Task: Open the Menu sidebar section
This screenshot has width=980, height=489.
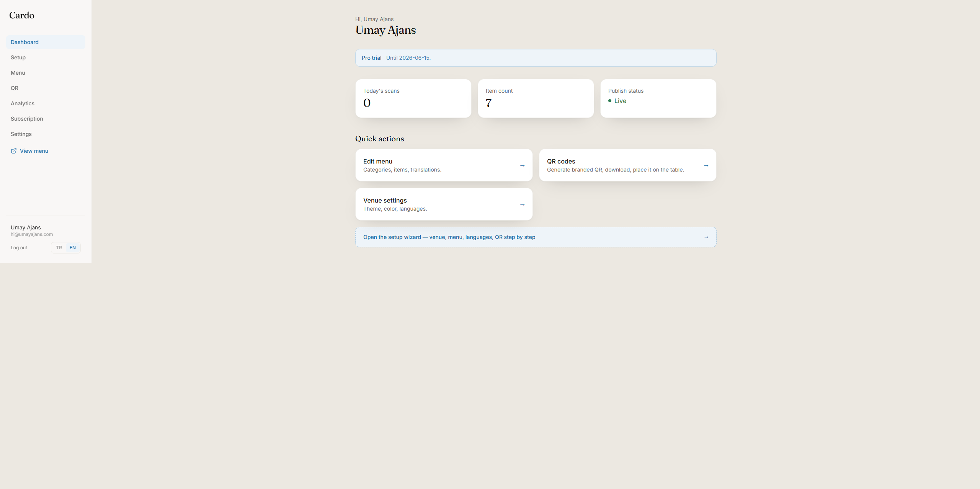Action: click(x=46, y=73)
